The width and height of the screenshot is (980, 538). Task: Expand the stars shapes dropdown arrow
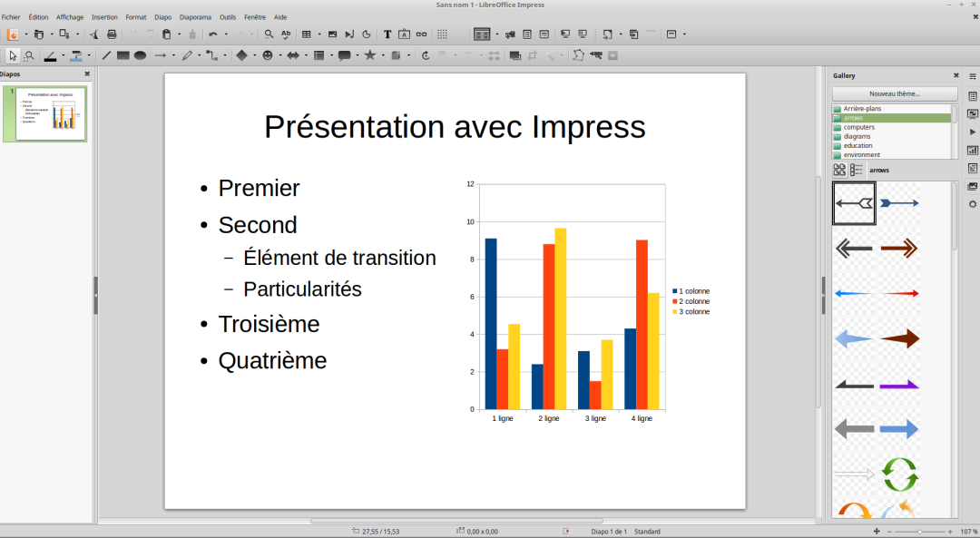coord(382,55)
